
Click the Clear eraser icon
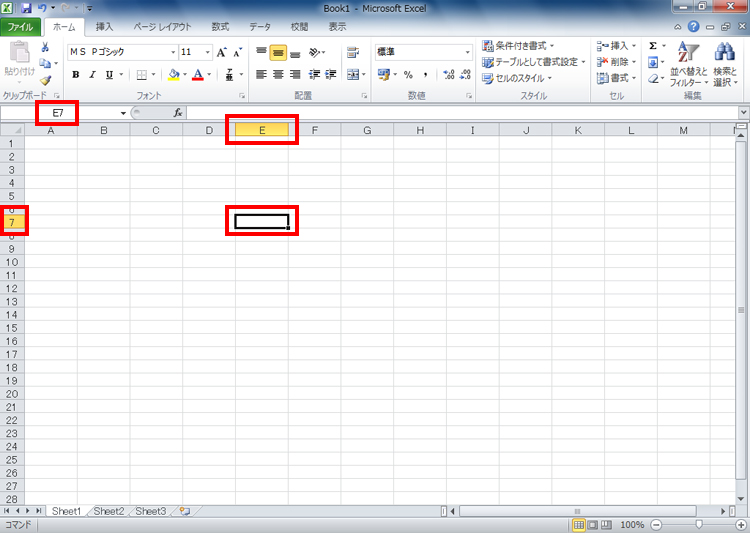[653, 78]
